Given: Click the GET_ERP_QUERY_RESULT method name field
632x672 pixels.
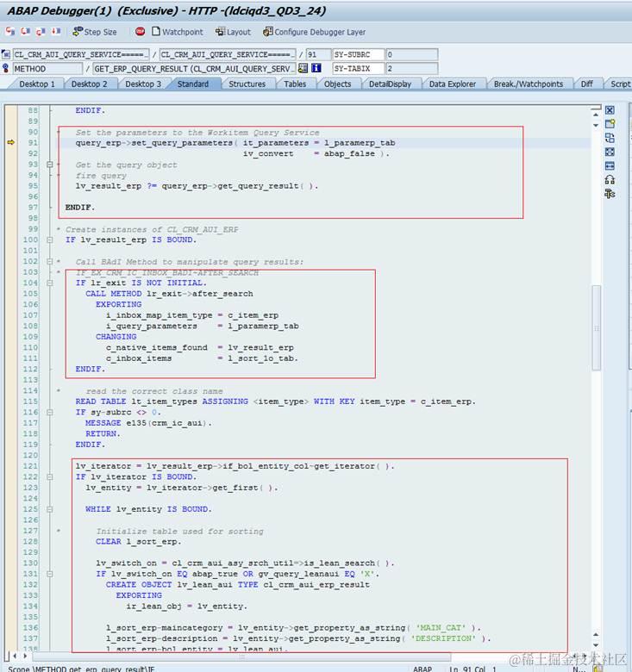Looking at the screenshot, I should 194,69.
